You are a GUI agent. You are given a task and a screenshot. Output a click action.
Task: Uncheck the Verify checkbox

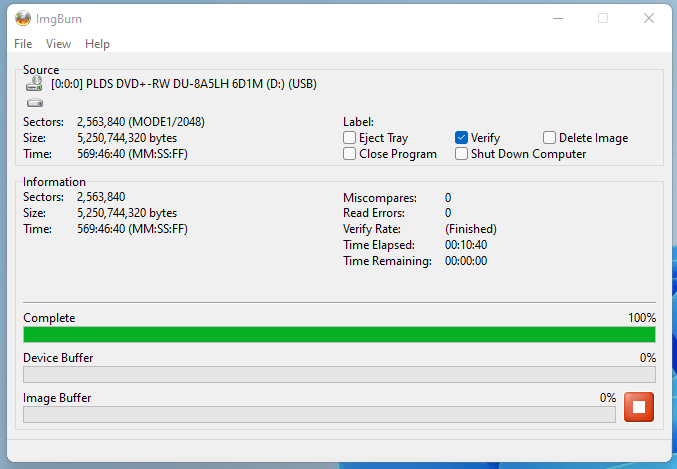(x=461, y=138)
